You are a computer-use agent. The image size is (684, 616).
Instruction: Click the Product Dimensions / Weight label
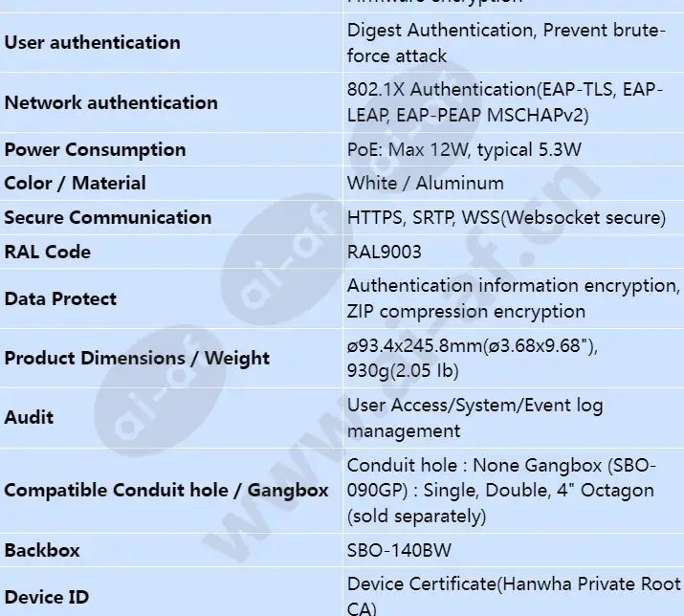coord(137,359)
